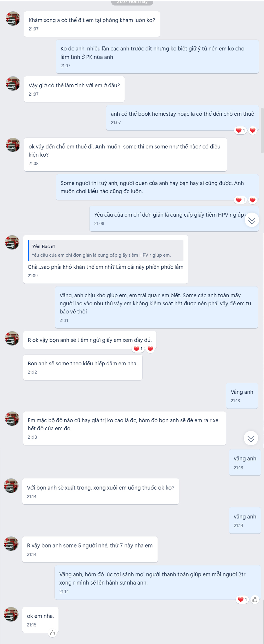Click avatar next to the quoted reply message
The height and width of the screenshot is (644, 264).
pyautogui.click(x=12, y=242)
